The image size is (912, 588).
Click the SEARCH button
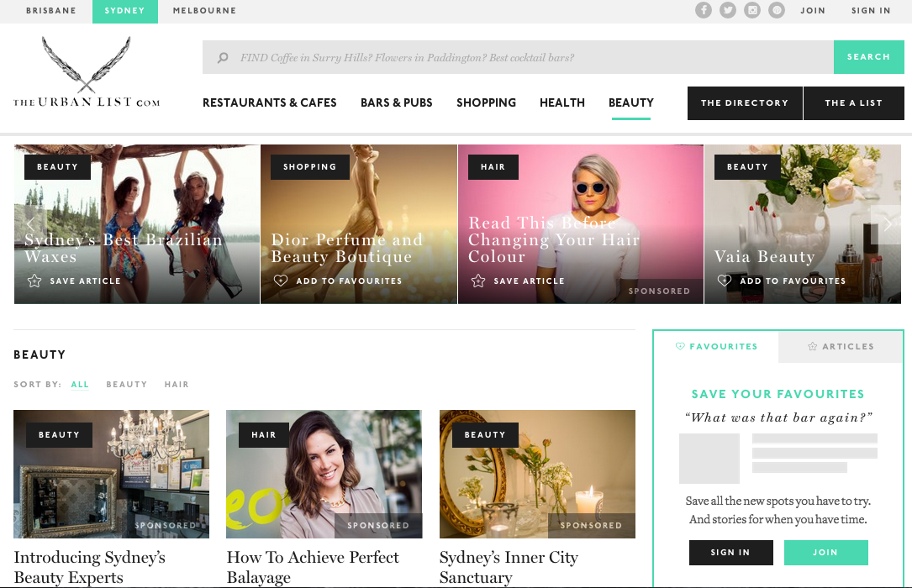(868, 56)
